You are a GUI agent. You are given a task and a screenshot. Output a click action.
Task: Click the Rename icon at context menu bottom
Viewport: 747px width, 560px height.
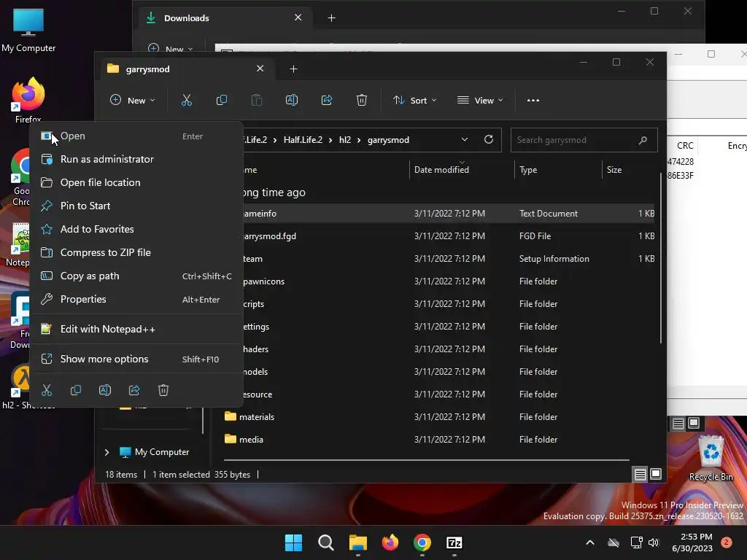105,391
